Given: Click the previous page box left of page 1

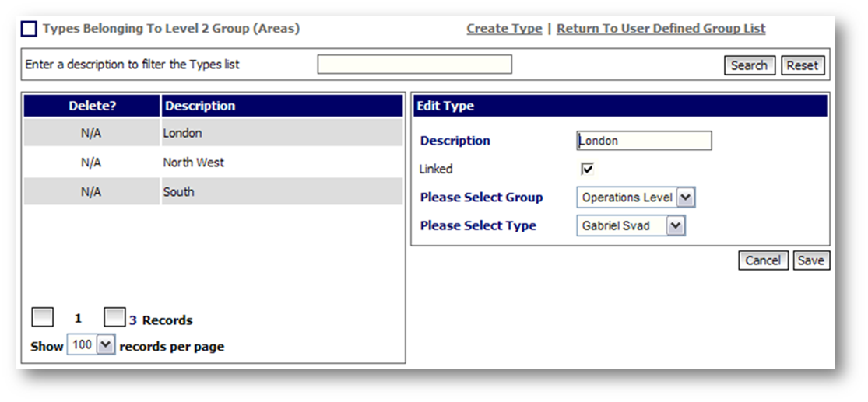Looking at the screenshot, I should click(43, 317).
